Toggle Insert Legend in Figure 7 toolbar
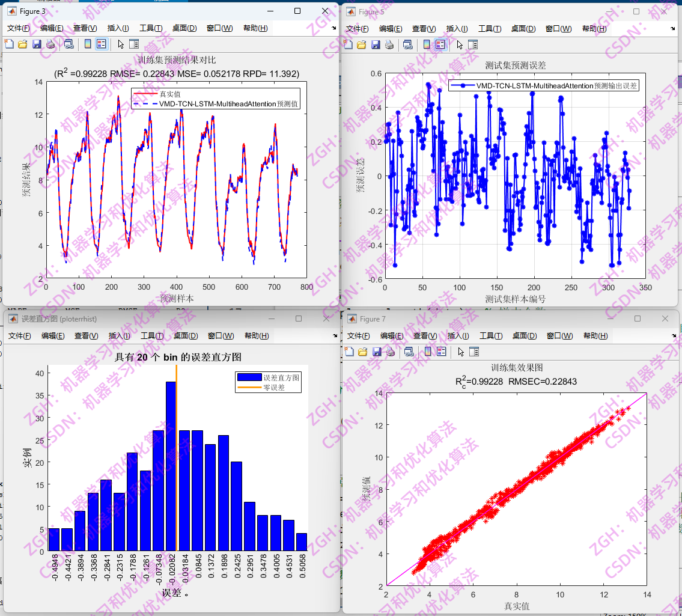 pyautogui.click(x=442, y=352)
